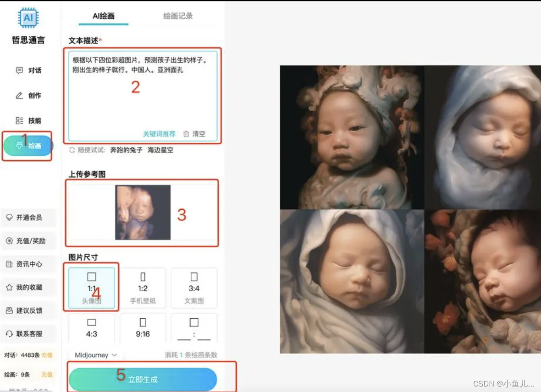Click the 立即生成 generate button

pos(143,379)
